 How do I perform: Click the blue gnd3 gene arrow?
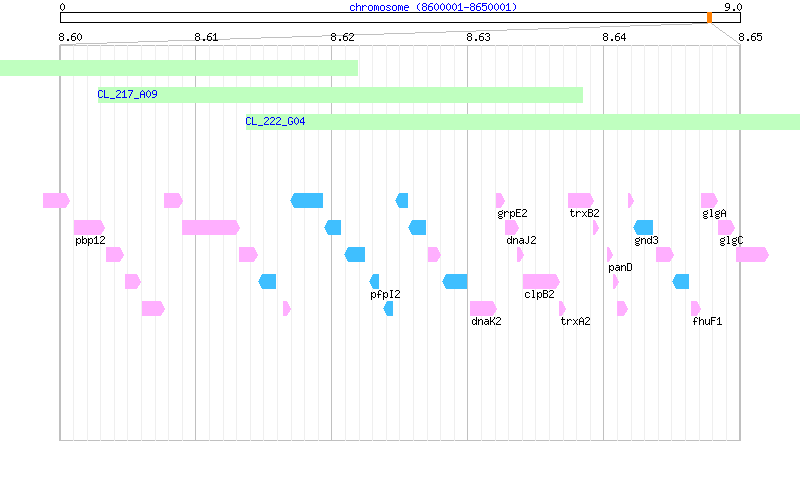[x=643, y=228]
